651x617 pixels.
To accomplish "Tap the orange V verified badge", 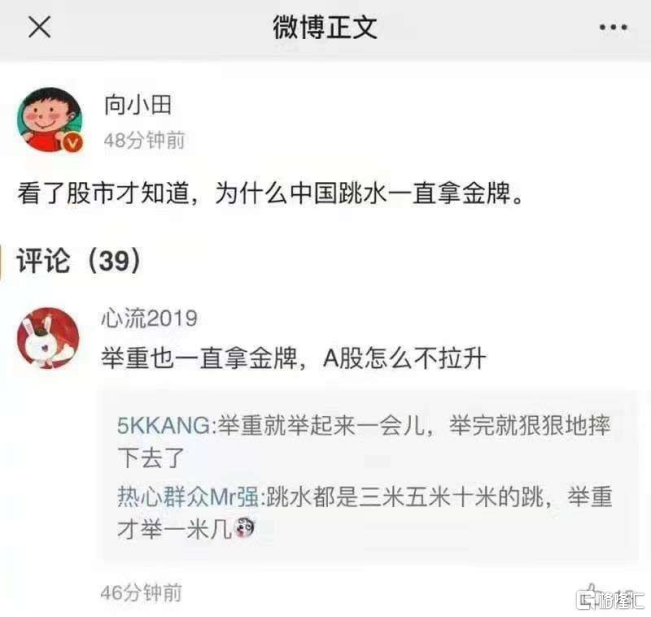I will click(73, 143).
